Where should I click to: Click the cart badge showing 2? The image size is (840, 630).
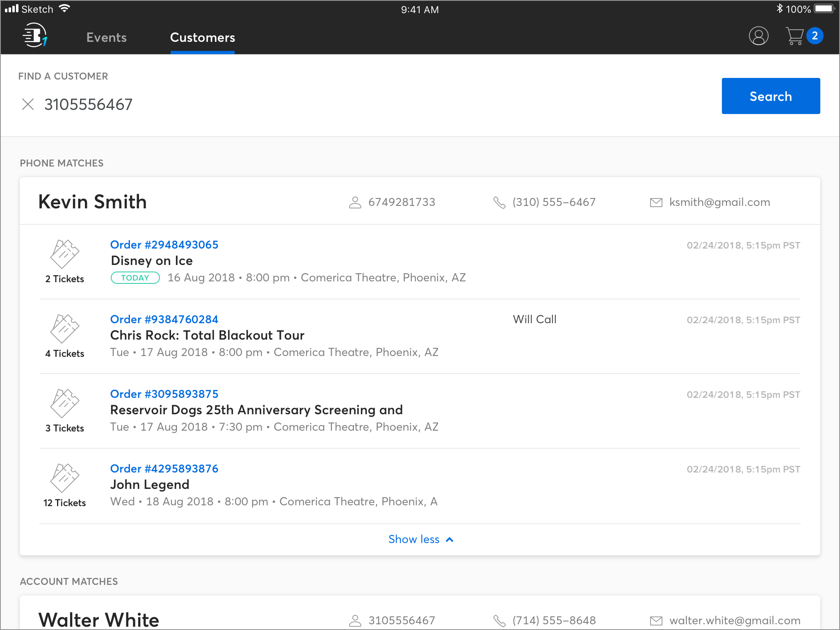tap(815, 36)
